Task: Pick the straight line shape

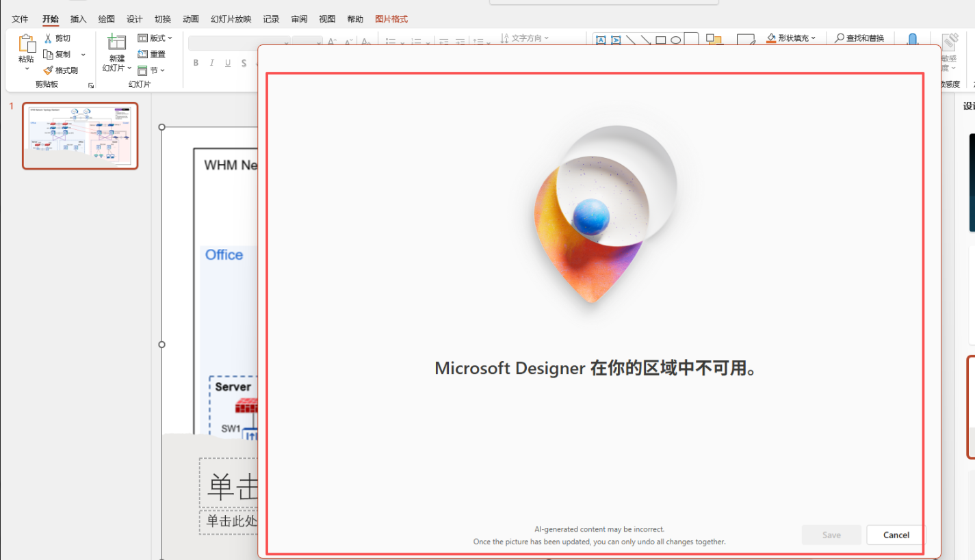Action: tap(631, 40)
